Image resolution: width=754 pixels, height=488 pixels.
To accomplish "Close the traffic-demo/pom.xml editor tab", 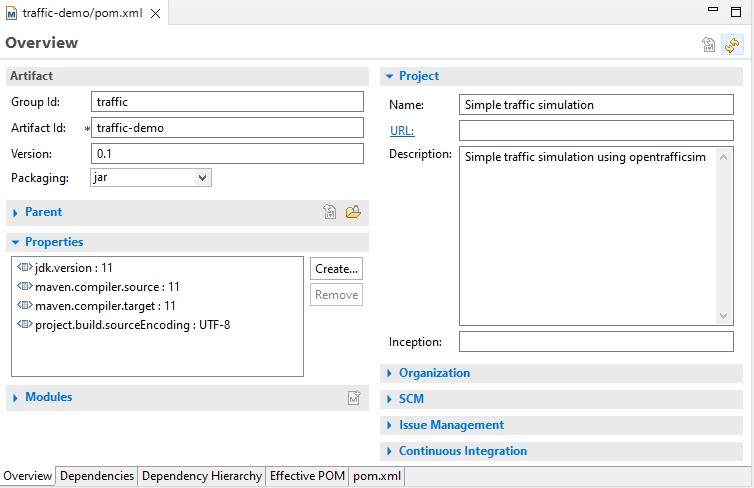I will [x=155, y=13].
